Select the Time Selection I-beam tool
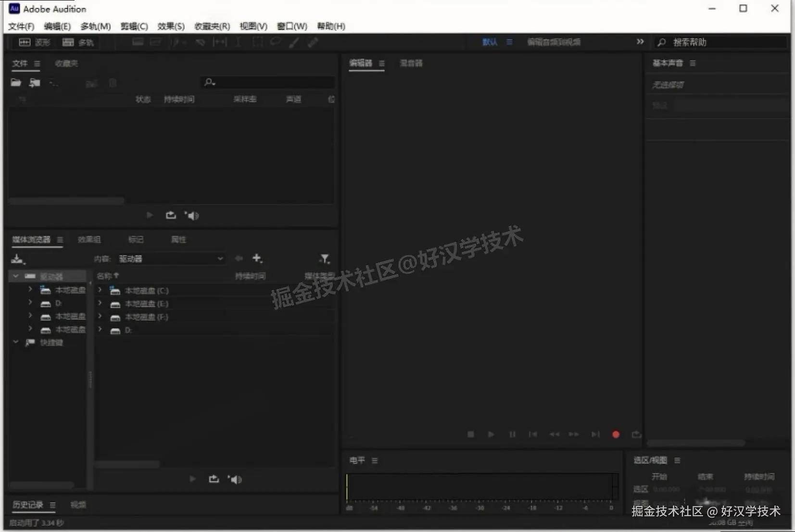This screenshot has height=532, width=795. point(238,42)
